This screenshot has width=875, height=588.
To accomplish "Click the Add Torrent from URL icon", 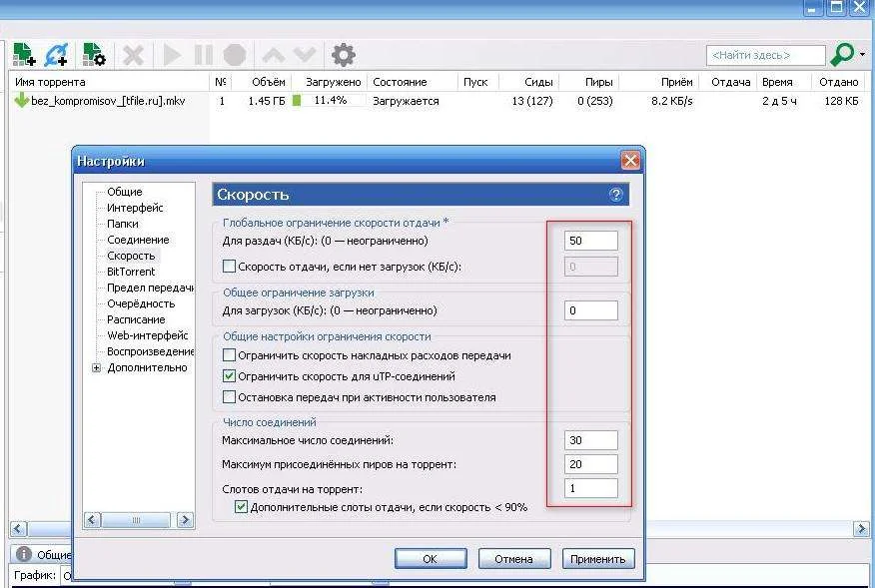I will (x=56, y=55).
